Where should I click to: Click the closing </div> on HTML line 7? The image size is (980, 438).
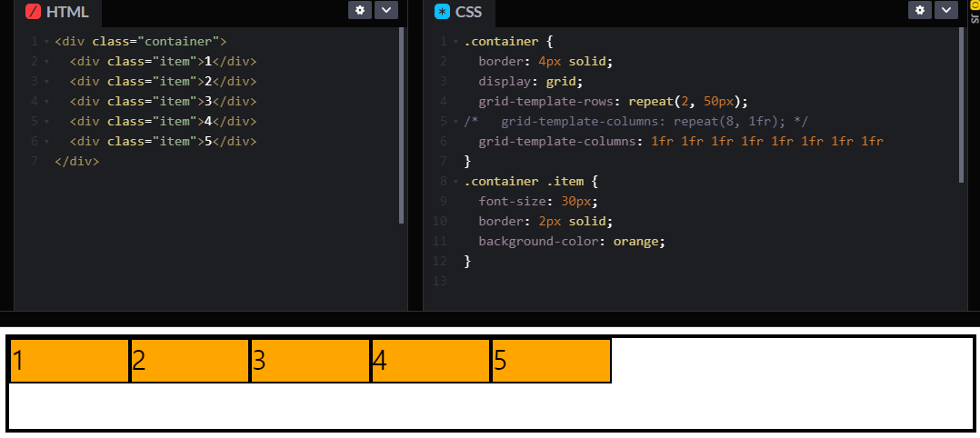tap(77, 161)
